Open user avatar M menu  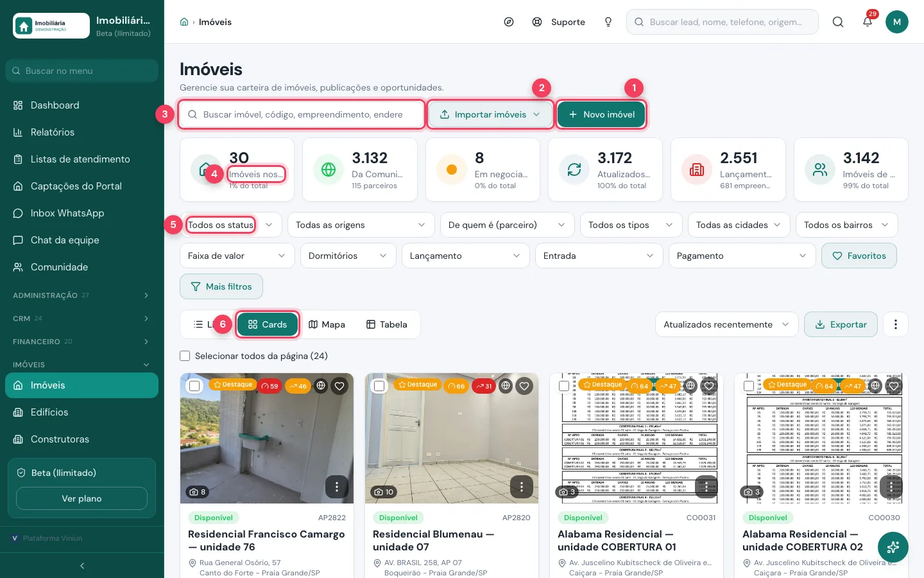point(897,22)
